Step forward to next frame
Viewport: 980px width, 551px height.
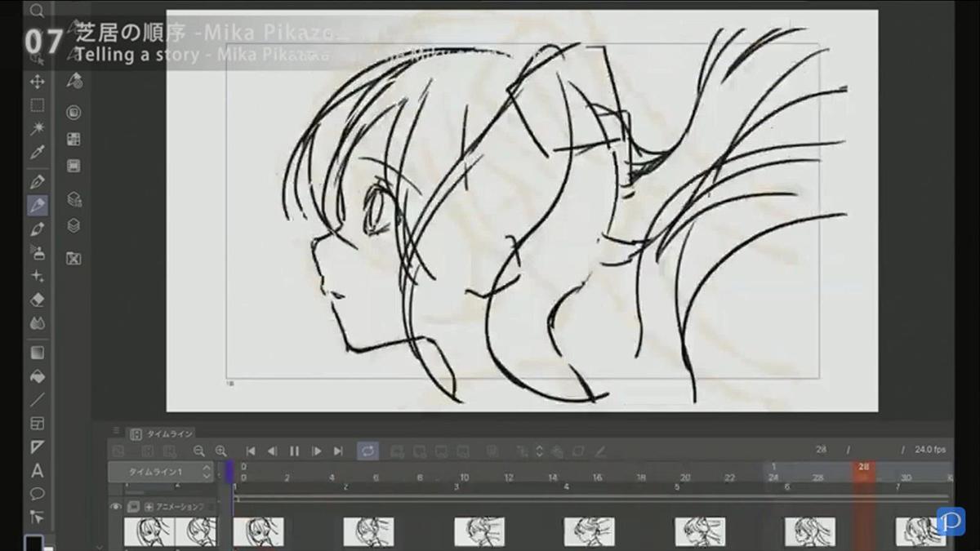coord(316,451)
